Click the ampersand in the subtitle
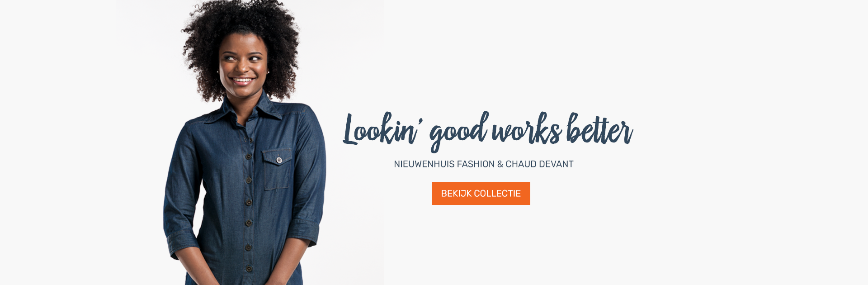 click(x=500, y=164)
